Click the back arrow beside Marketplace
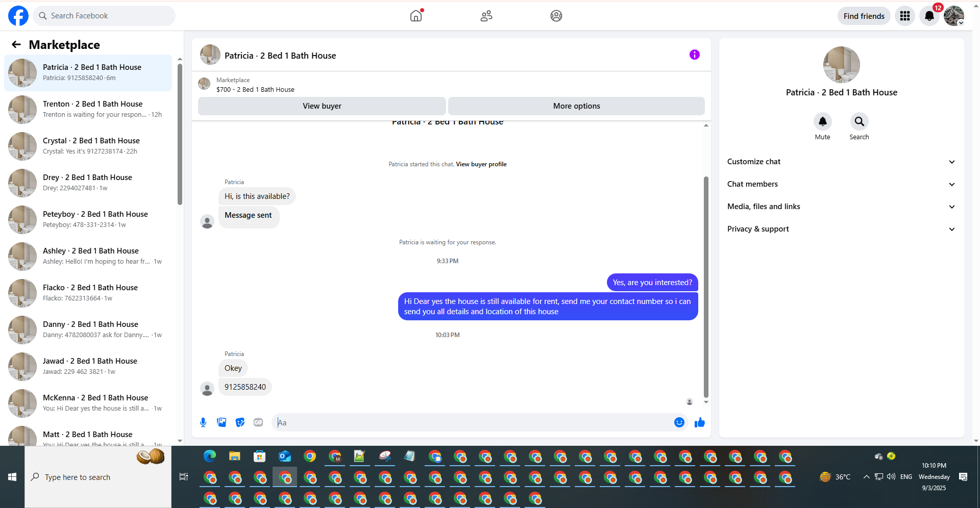Screen dimensions: 980x508 point(16,45)
